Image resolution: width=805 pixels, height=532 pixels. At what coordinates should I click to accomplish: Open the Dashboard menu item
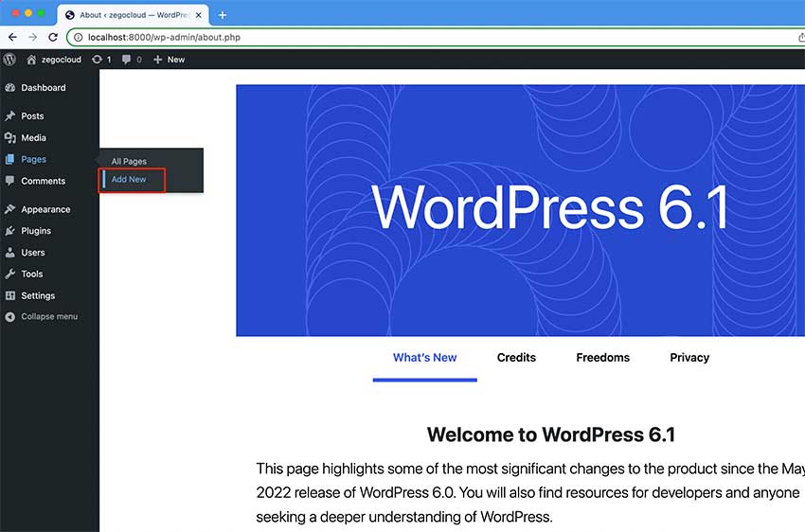pyautogui.click(x=43, y=87)
